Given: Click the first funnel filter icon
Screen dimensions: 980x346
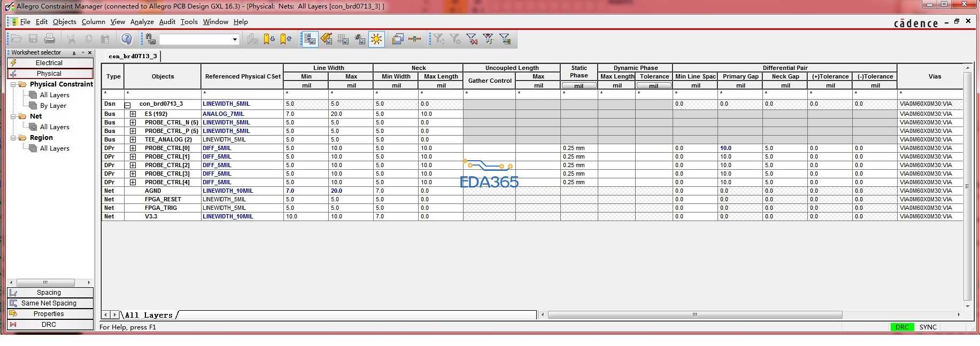Looking at the screenshot, I should [438, 39].
